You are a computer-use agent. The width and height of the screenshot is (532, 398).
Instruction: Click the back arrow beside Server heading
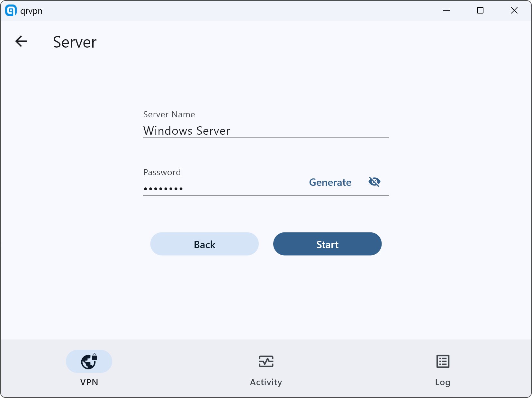21,41
